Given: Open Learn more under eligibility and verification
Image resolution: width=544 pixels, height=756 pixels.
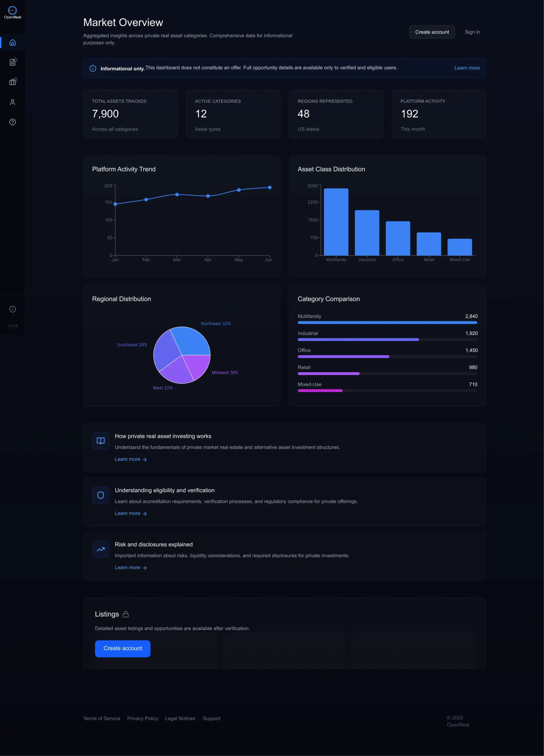Looking at the screenshot, I should pos(131,513).
